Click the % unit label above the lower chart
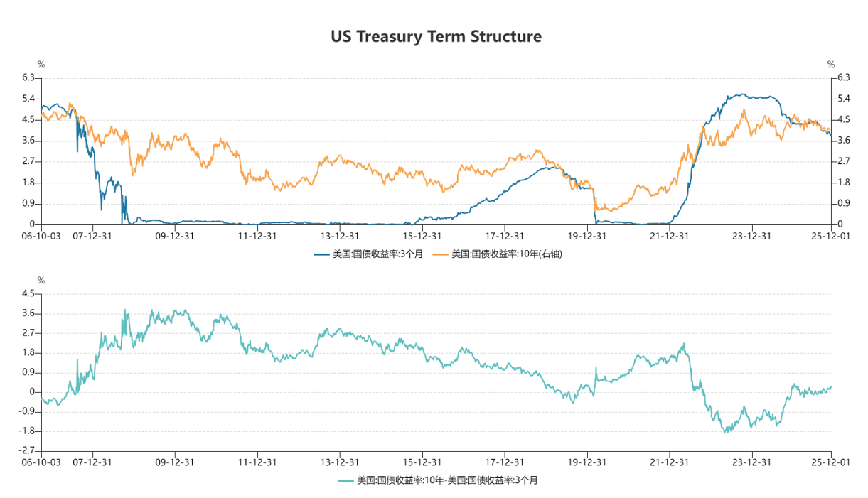The height and width of the screenshot is (498, 868). [41, 281]
